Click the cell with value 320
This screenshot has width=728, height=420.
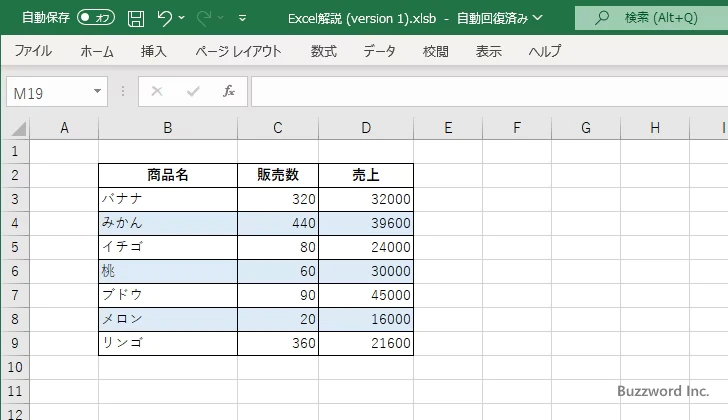(x=278, y=200)
